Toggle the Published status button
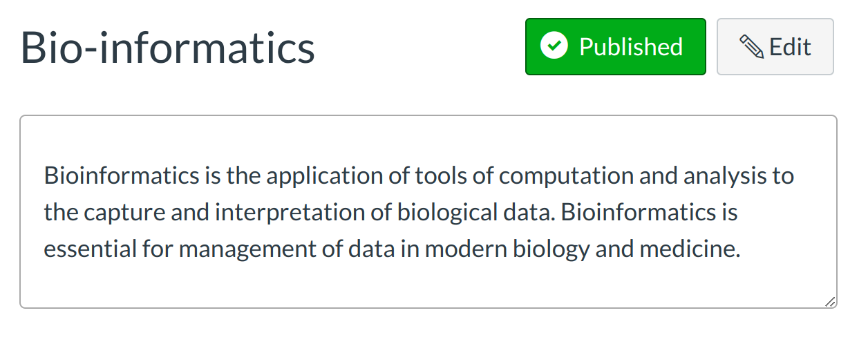The height and width of the screenshot is (344, 868). [615, 47]
